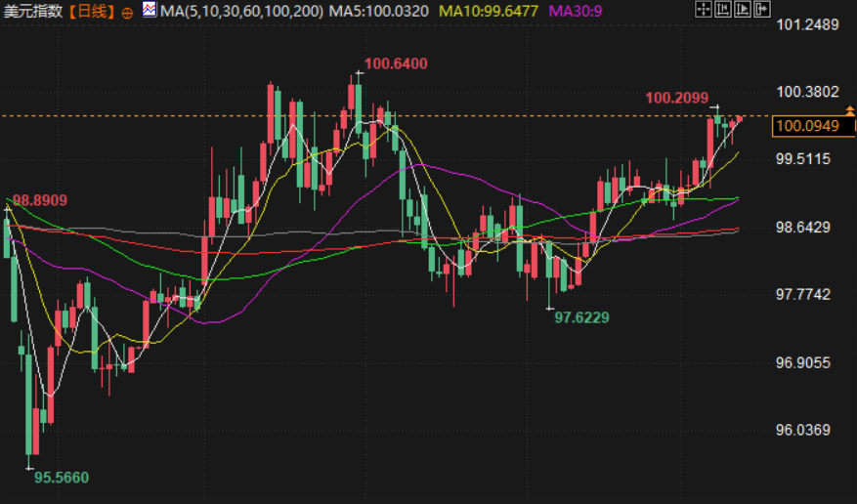Click the 95.5660 low price label
This screenshot has width=857, height=504.
62,478
